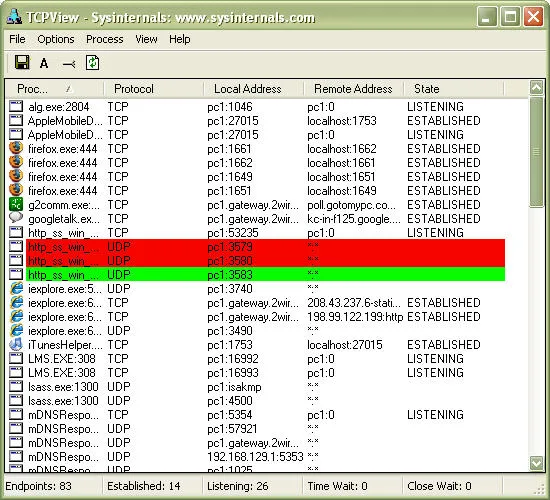This screenshot has width=550, height=500.
Task: Click the window icon for LMS.EXE pc1:16992 row
Action: tap(16, 358)
